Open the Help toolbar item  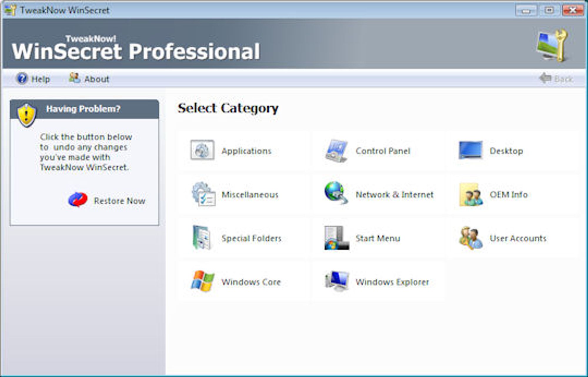33,79
